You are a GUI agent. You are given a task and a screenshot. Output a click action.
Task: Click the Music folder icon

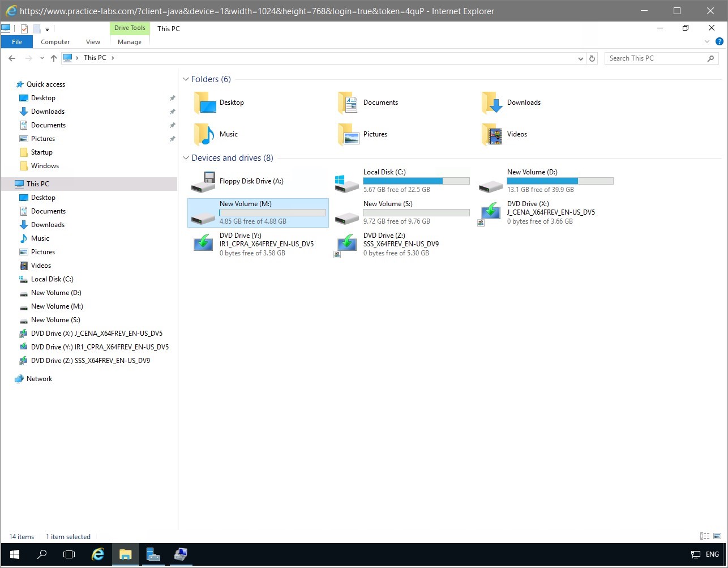tap(204, 134)
